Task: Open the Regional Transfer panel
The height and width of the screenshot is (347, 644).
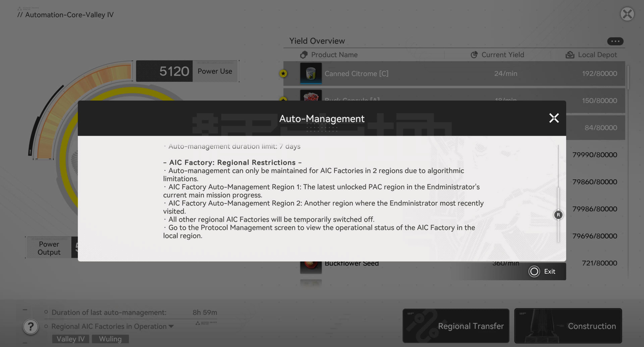Action: (x=455, y=326)
